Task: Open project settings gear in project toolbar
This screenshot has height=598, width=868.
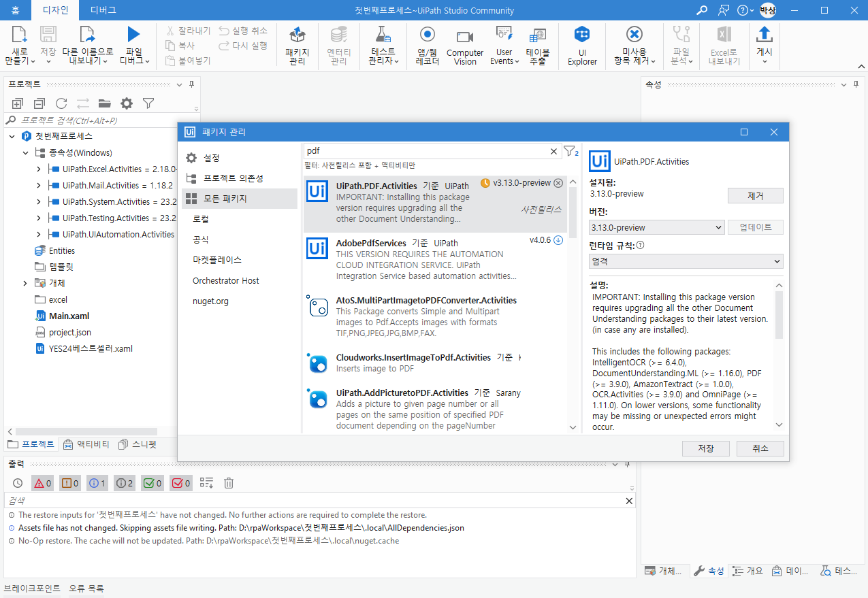Action: pyautogui.click(x=127, y=103)
